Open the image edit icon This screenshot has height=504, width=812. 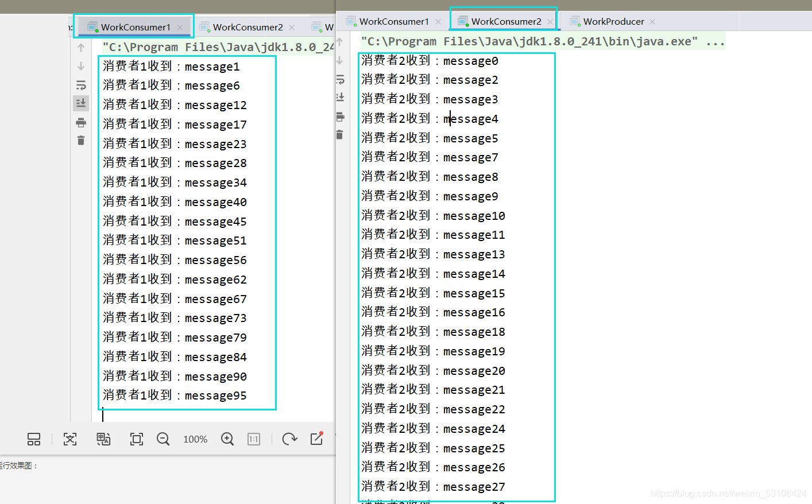(x=317, y=439)
